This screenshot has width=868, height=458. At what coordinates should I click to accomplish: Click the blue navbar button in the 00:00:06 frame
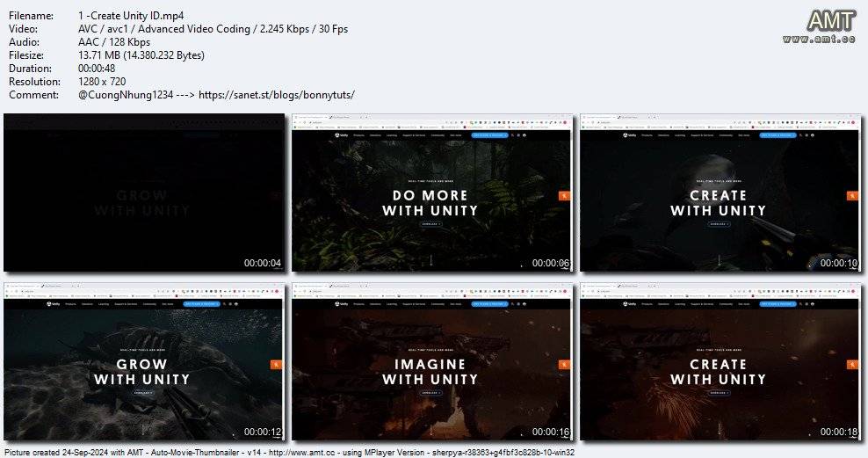[x=489, y=135]
